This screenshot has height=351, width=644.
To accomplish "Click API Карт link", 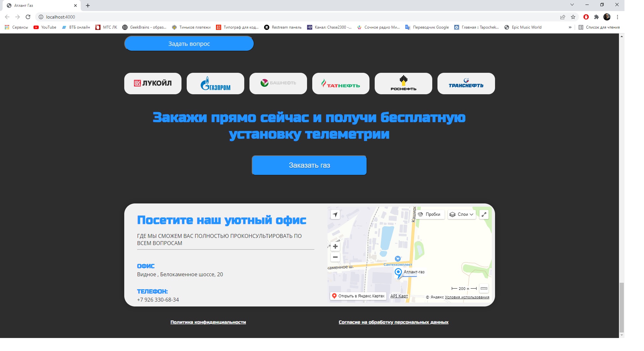I will (x=399, y=296).
